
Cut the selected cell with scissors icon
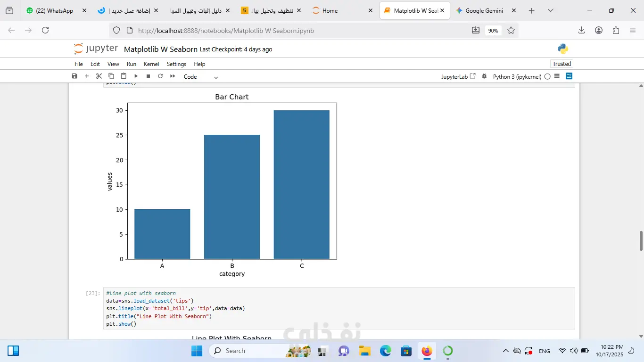click(x=99, y=76)
